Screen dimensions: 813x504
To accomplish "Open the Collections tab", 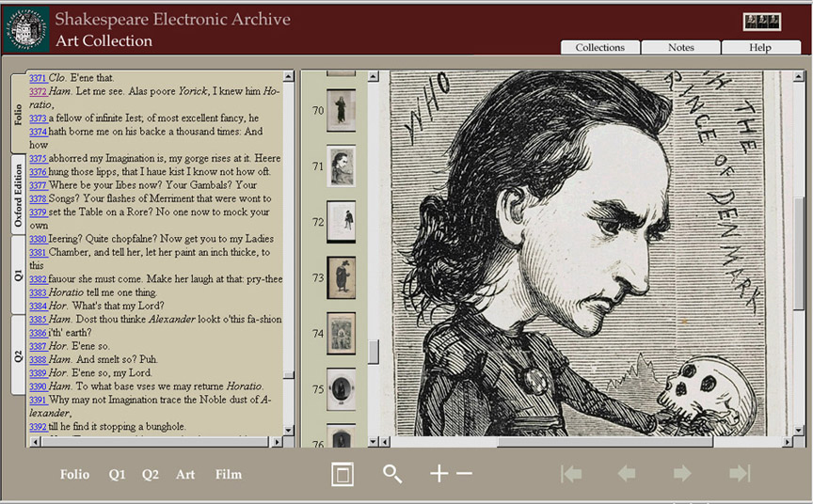I will (x=599, y=47).
